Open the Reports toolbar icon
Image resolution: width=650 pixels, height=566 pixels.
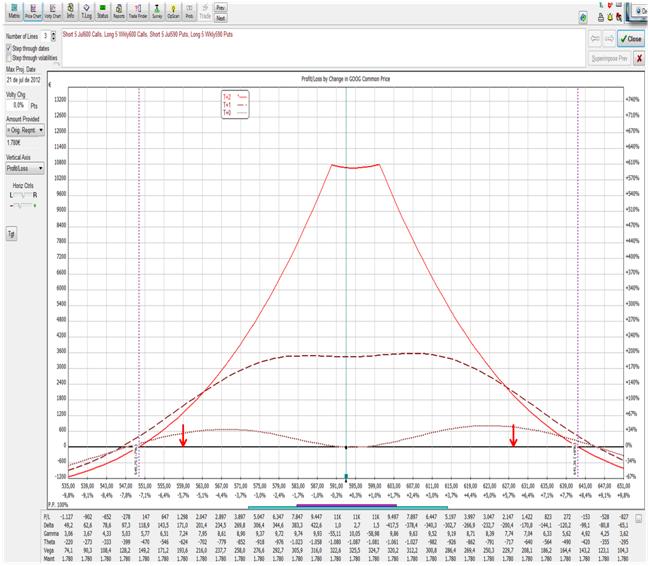tap(119, 12)
